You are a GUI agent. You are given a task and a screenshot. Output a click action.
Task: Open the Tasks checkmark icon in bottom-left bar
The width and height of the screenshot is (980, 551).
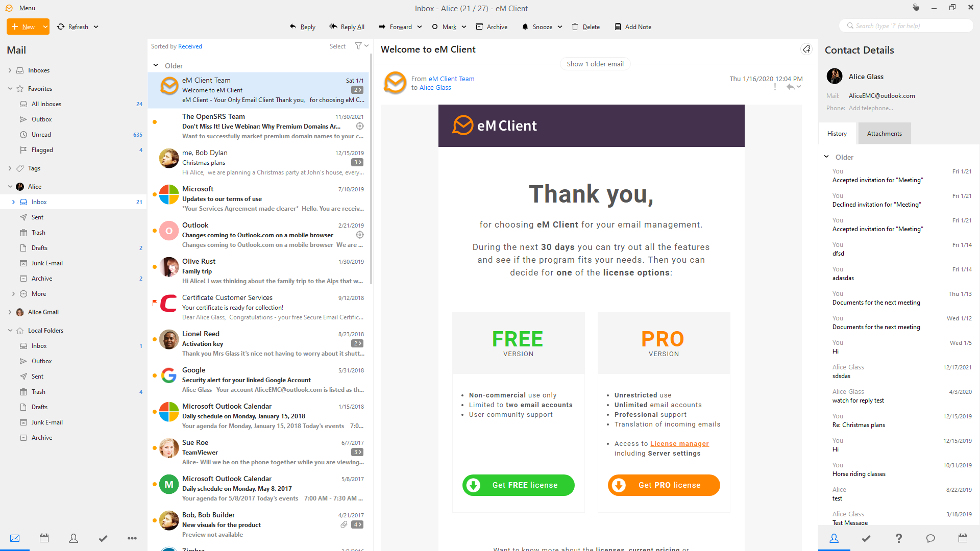coord(103,538)
